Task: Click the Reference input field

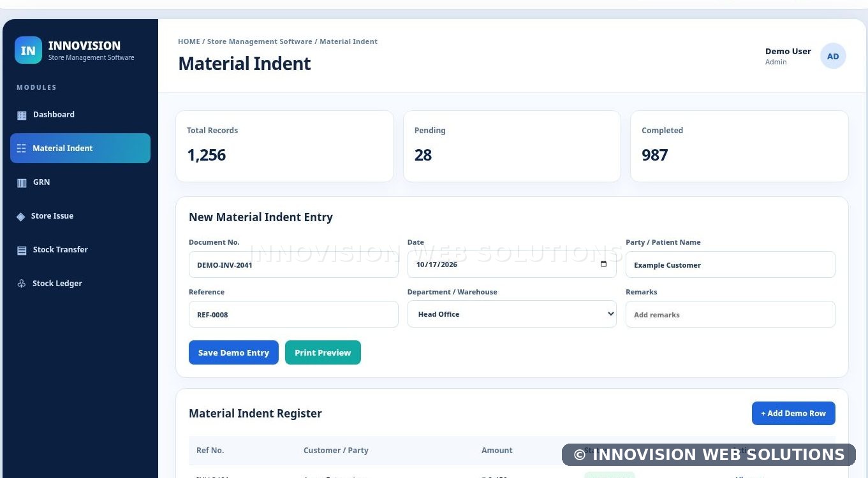Action: coord(293,314)
